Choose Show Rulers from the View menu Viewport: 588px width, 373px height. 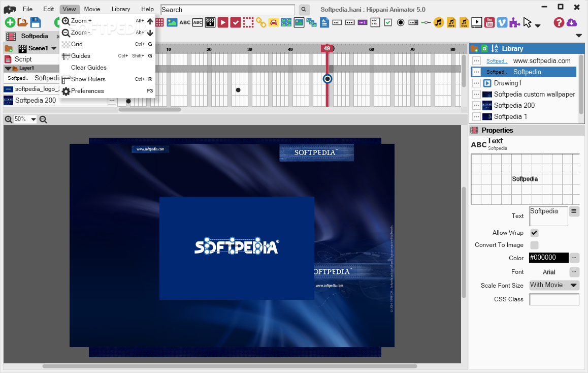[x=107, y=79]
